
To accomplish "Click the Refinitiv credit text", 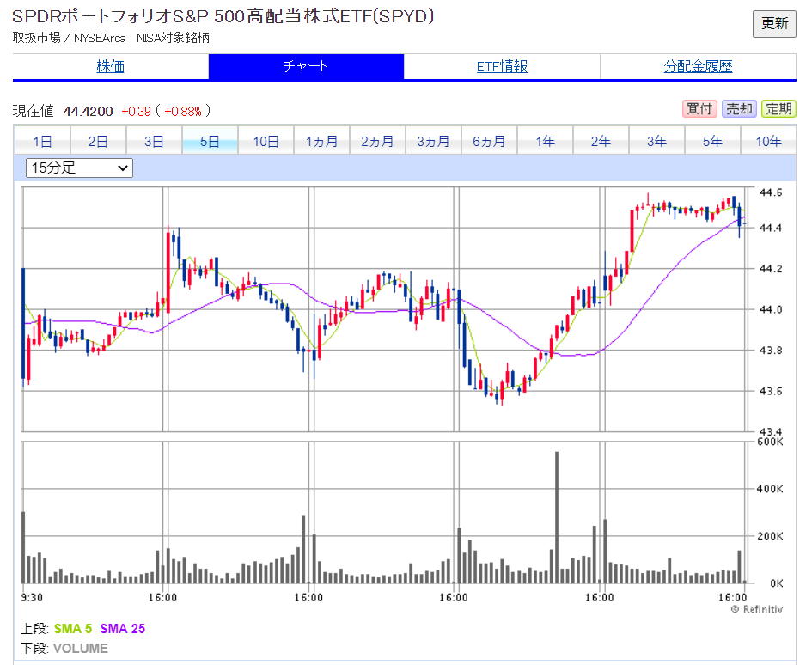I will pyautogui.click(x=757, y=610).
